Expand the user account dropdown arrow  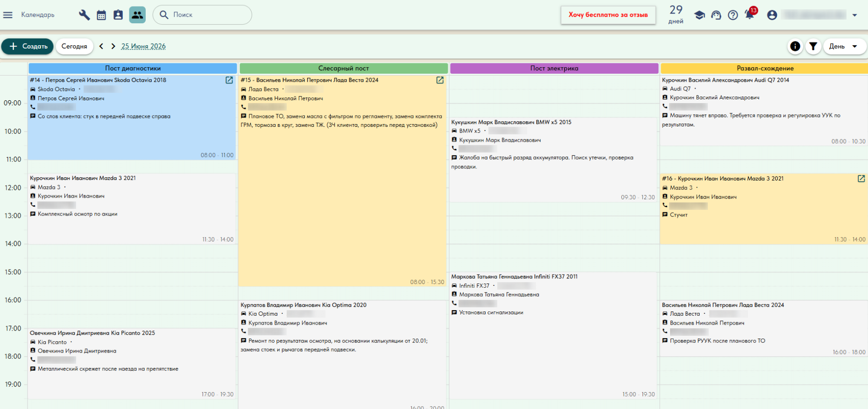[x=855, y=15]
